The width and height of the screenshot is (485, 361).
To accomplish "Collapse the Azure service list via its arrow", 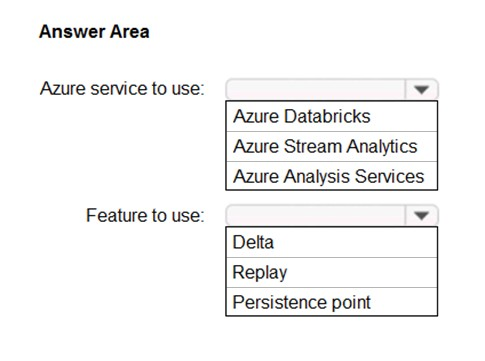I will point(421,89).
